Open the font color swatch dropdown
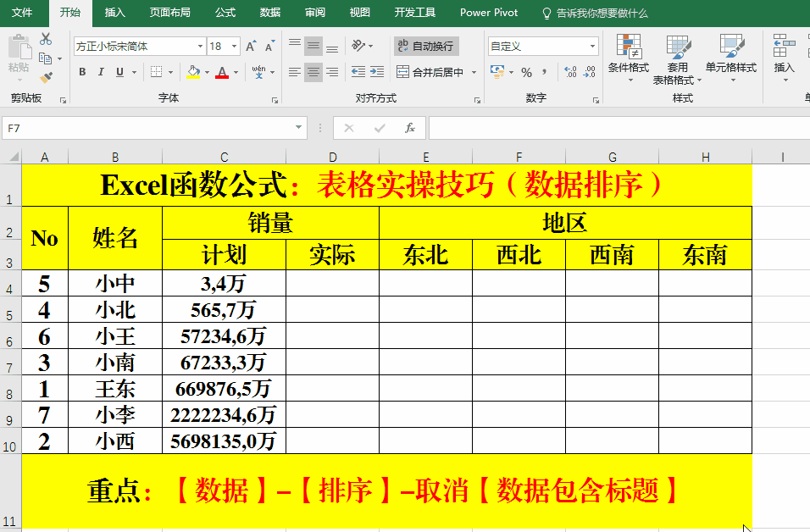The height and width of the screenshot is (532, 810). 236,71
